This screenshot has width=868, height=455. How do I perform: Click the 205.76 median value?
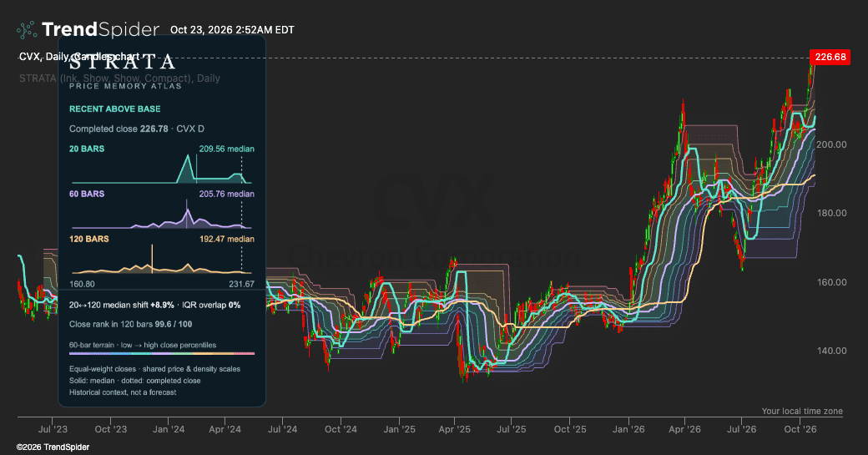click(227, 194)
